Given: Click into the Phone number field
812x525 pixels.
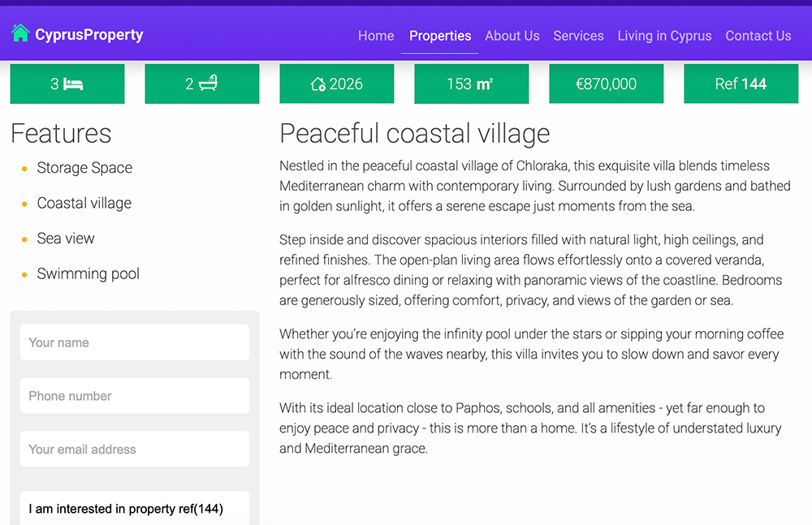Looking at the screenshot, I should 134,396.
